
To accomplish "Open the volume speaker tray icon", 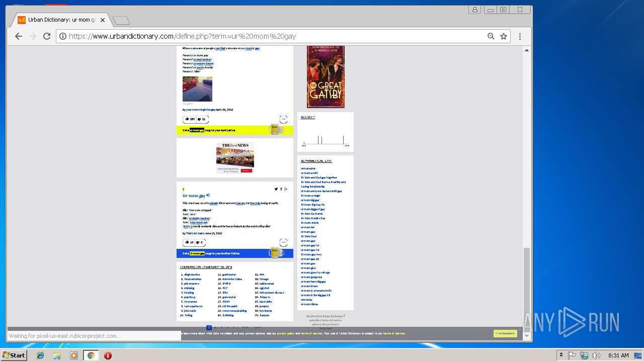I will point(596,355).
